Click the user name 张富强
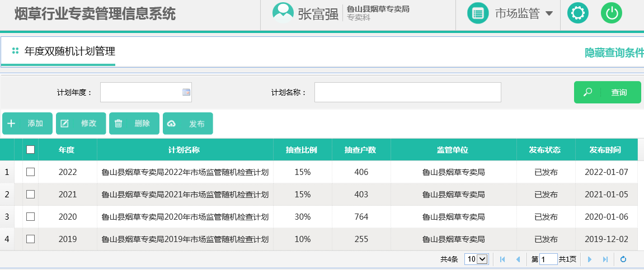This screenshot has width=644, height=270. coord(318,14)
